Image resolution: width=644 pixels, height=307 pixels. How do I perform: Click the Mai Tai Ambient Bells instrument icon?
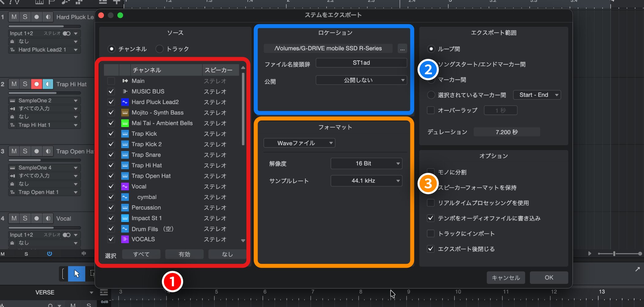click(x=125, y=123)
